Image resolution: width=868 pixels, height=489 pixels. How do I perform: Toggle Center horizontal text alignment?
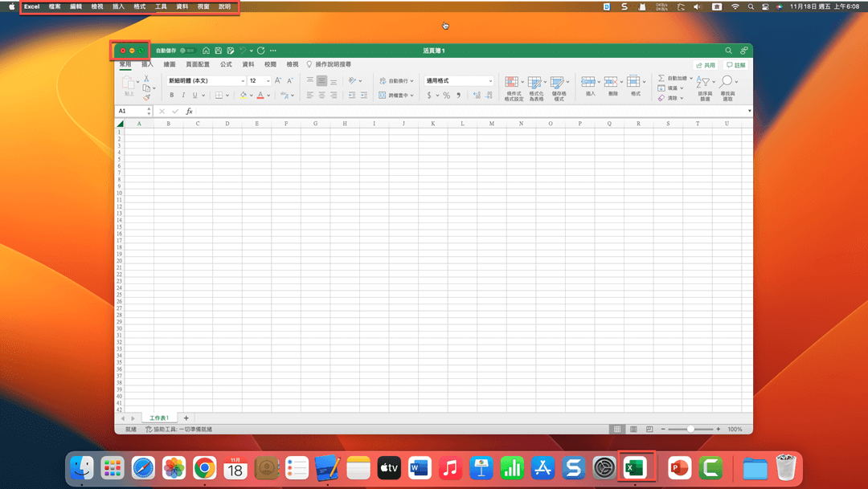[x=321, y=95]
